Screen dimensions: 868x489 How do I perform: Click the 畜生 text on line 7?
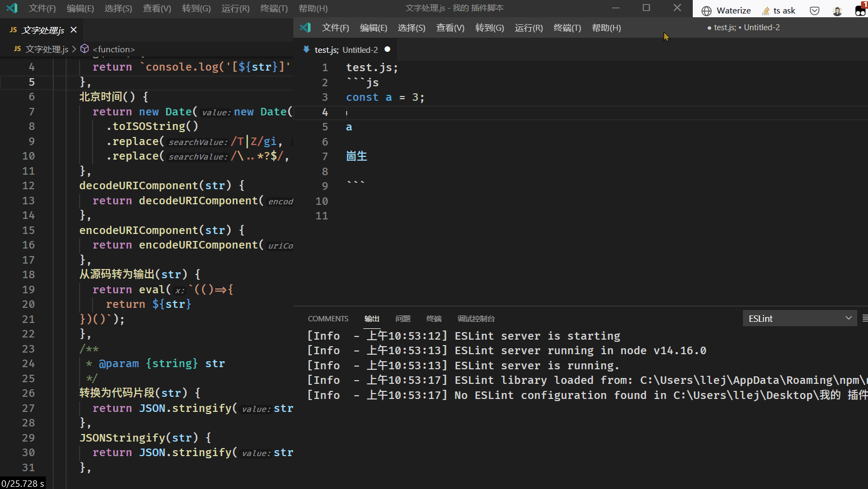(356, 156)
